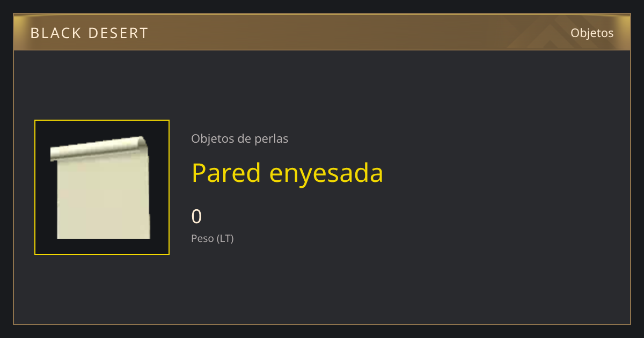Viewport: 644px width, 338px height.
Task: Click the Peso (LT) label
Action: (x=213, y=239)
